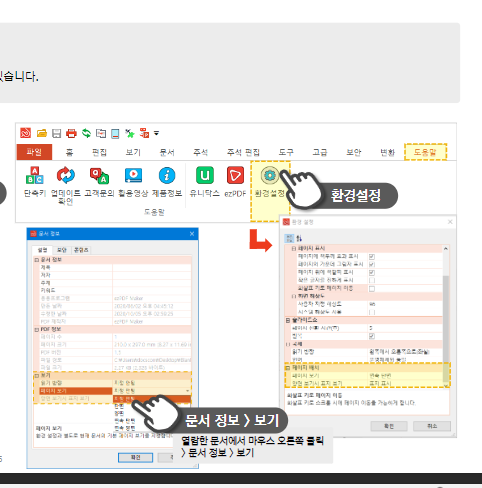Image resolution: width=482 pixels, height=488 pixels.
Task: Click the document image icon beside green arrows
Action: click(101, 133)
